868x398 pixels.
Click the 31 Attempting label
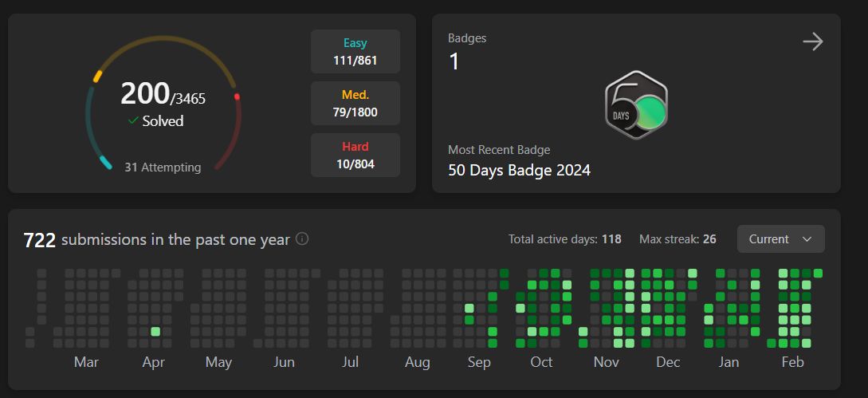(163, 167)
